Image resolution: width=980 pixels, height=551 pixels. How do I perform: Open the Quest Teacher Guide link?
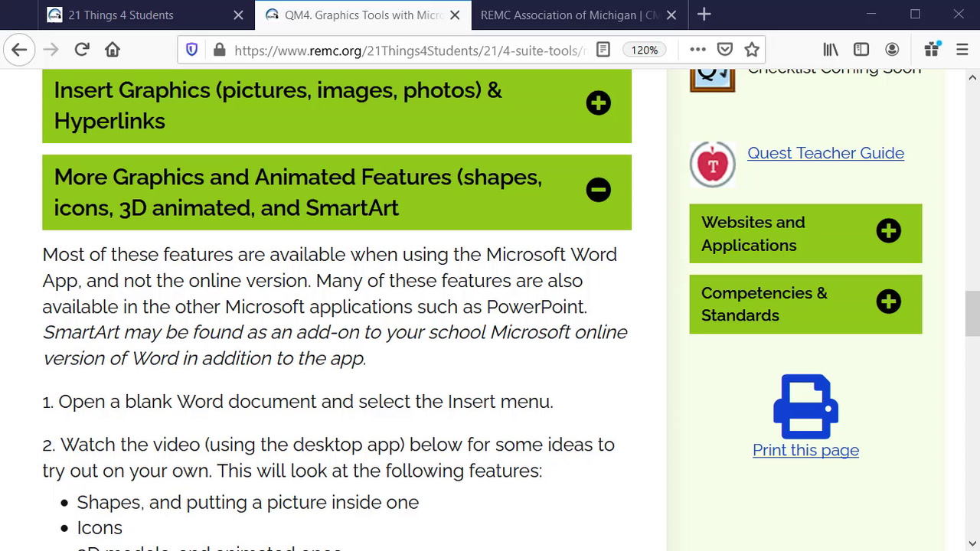coord(825,153)
